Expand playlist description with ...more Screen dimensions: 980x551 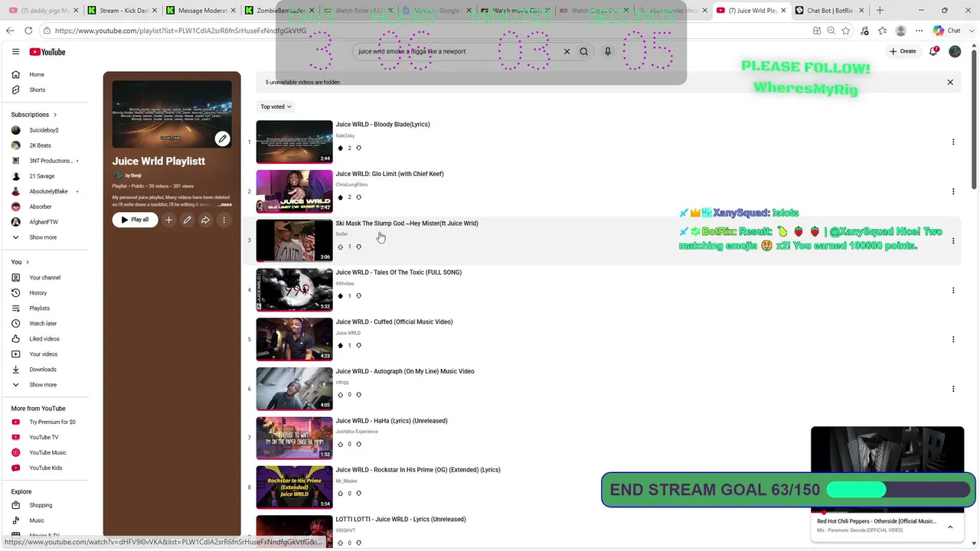224,205
